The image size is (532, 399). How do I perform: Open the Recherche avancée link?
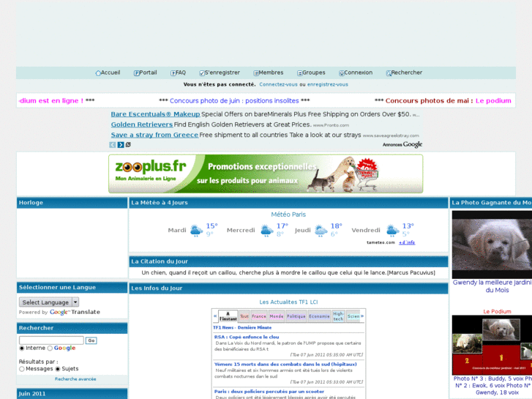[75, 379]
